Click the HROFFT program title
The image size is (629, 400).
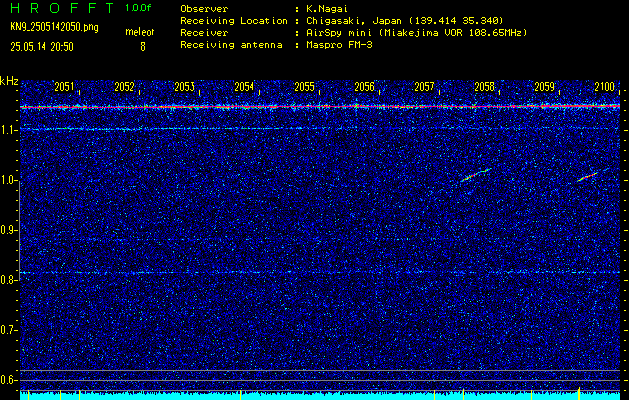click(x=63, y=8)
